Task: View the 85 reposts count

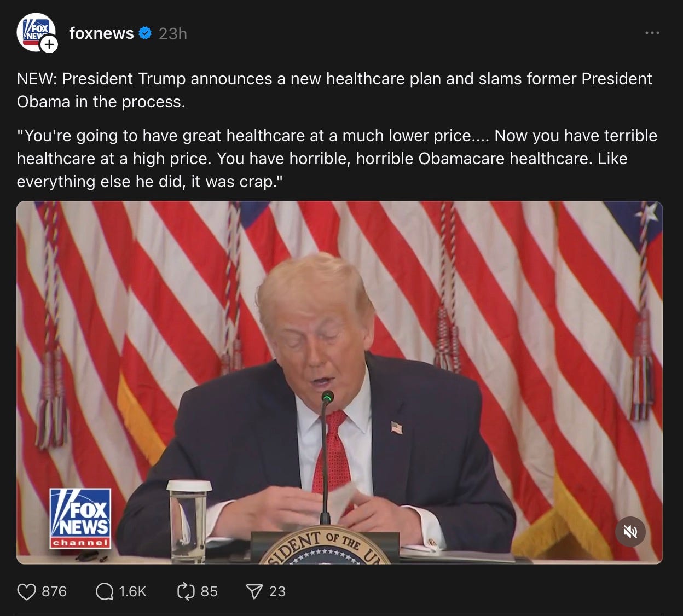Action: coord(209,591)
